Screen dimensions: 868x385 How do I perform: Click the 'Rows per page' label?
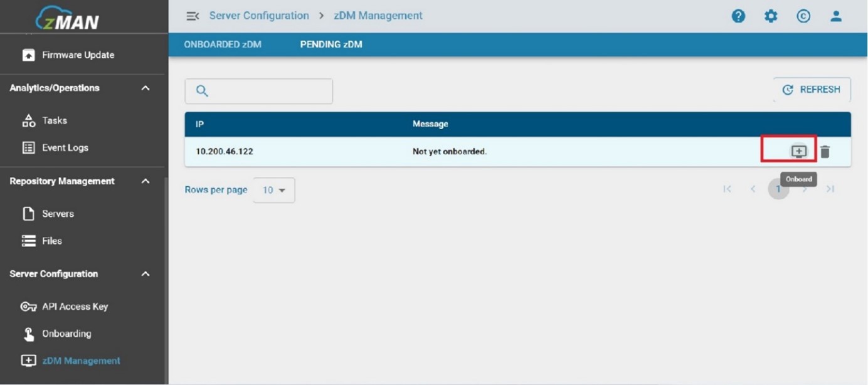coord(216,190)
